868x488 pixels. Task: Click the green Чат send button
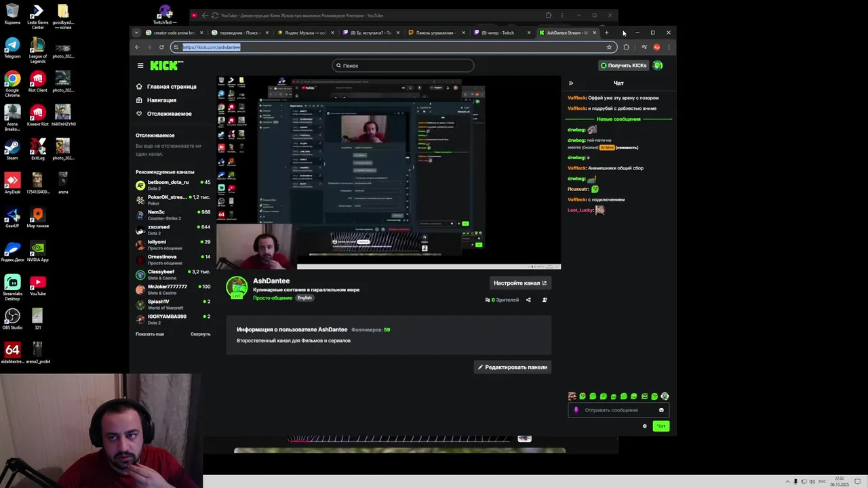661,426
